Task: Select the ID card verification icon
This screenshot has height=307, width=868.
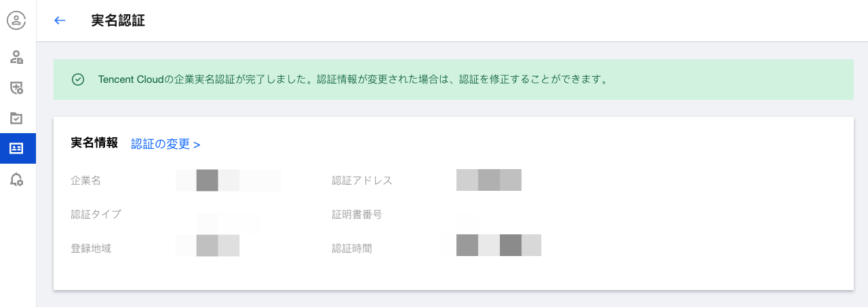Action: click(17, 149)
